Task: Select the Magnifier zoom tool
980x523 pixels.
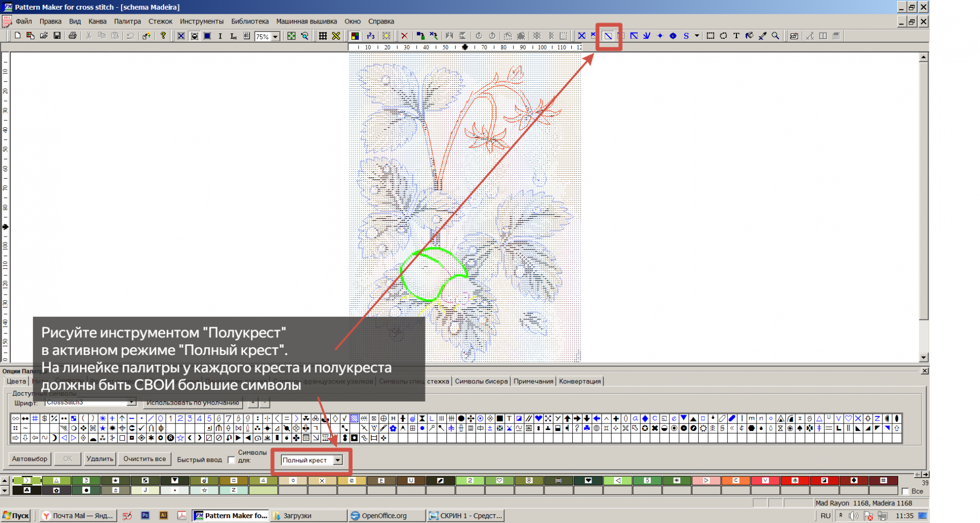Action: [x=775, y=36]
